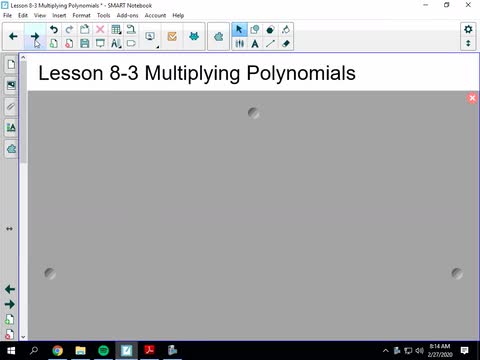Open toolbar settings gear

pos(468,29)
